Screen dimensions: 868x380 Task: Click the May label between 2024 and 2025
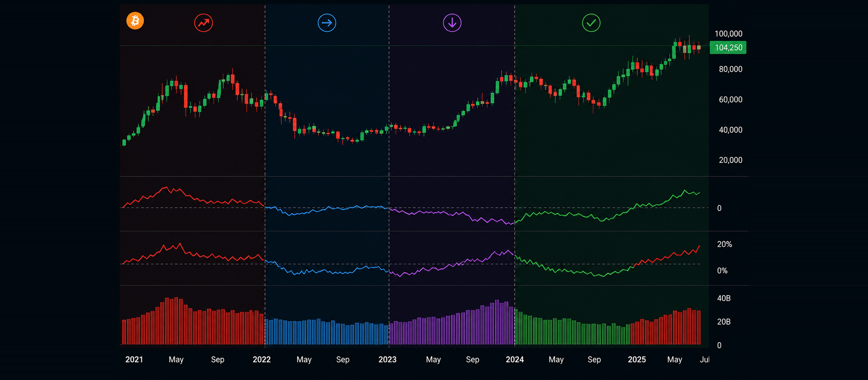click(x=556, y=360)
